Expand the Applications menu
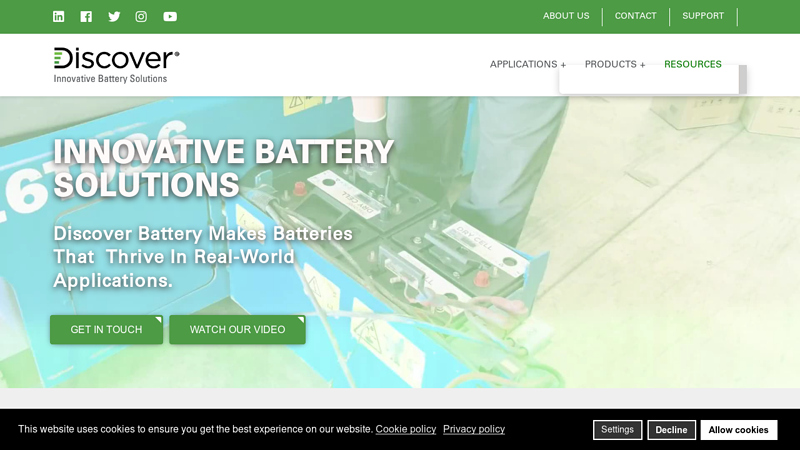The height and width of the screenshot is (450, 800). (x=528, y=64)
